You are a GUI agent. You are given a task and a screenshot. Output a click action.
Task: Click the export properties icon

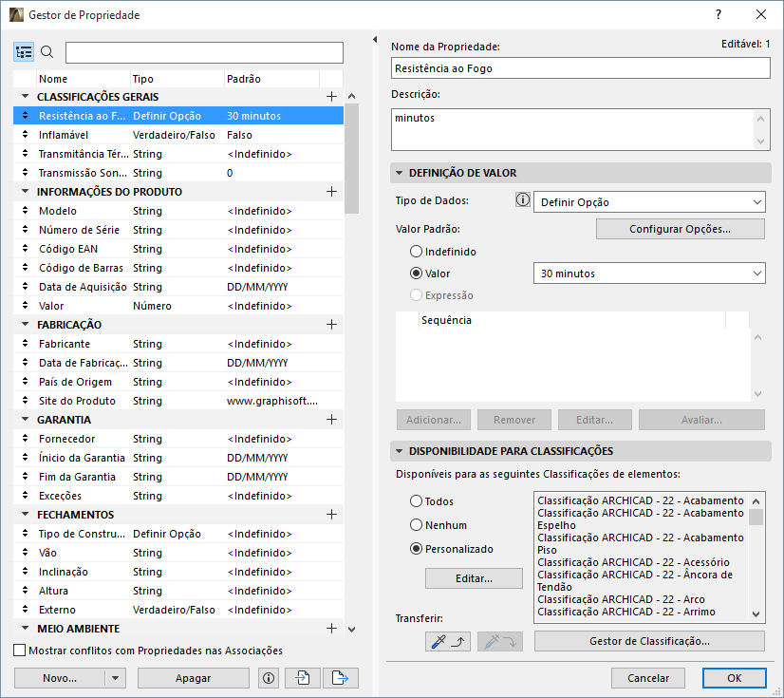pyautogui.click(x=340, y=678)
